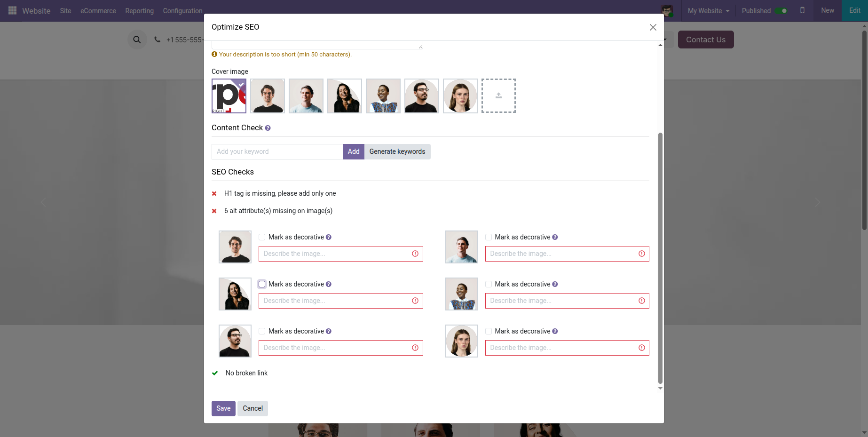Click help icon beside patterned-top woman's Mark as decorative
The height and width of the screenshot is (437, 868).
[x=555, y=284]
